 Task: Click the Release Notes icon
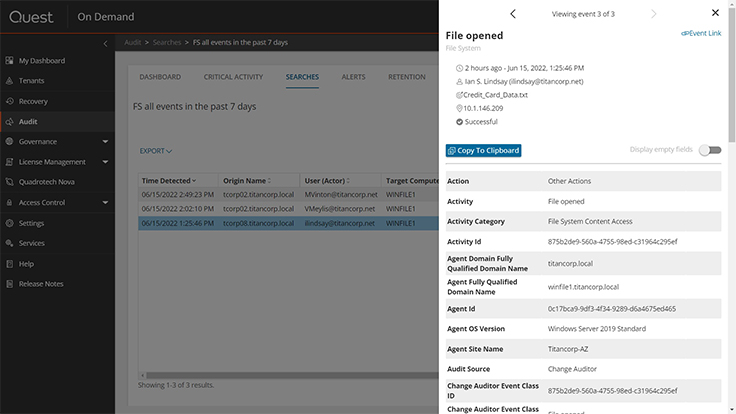(x=9, y=284)
